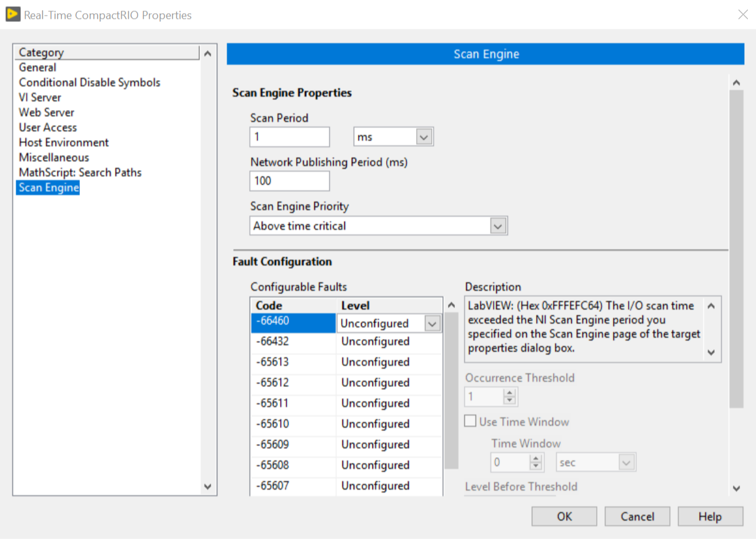Select fault code -65613
The width and height of the screenshot is (756, 539).
(293, 362)
